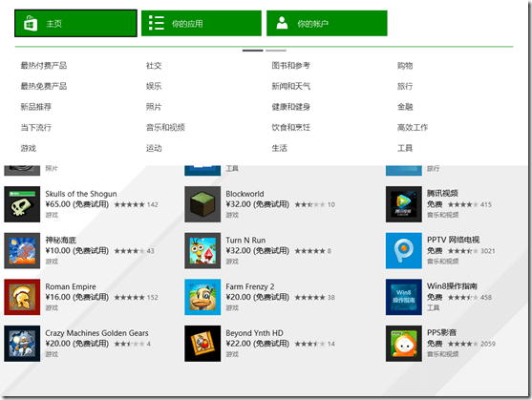Screen dimensions: 532x400
Task: Click the Turn N Run title
Action: pyautogui.click(x=245, y=241)
